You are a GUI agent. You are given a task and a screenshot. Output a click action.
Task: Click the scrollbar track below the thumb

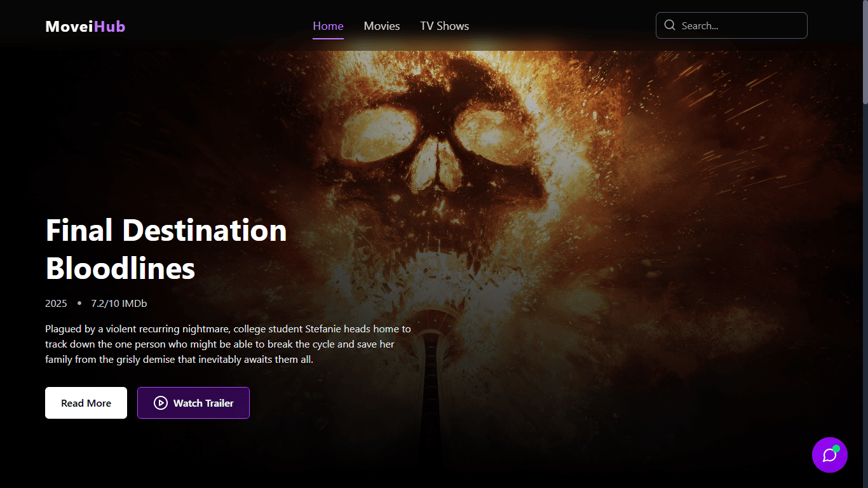[x=864, y=286]
